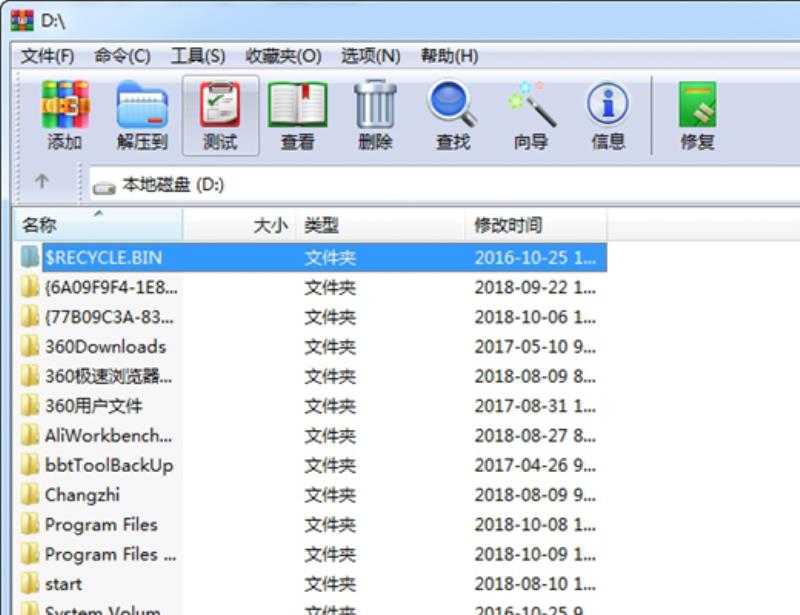Select the 360用户文件 folder name

coord(94,406)
